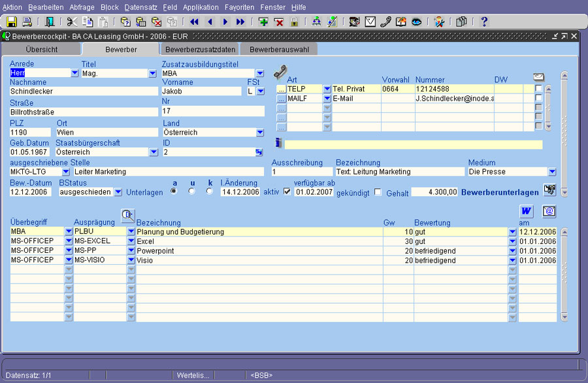588x383 pixels.
Task: Check the gekündigt checkbox
Action: (378, 192)
